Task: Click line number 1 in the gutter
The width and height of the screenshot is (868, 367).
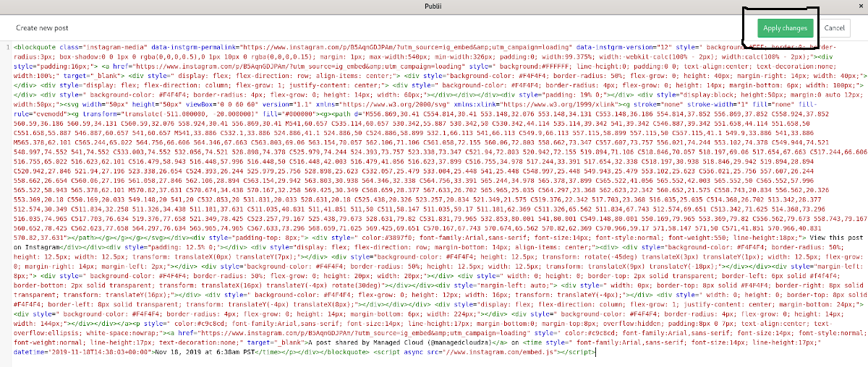Action: click(x=7, y=48)
